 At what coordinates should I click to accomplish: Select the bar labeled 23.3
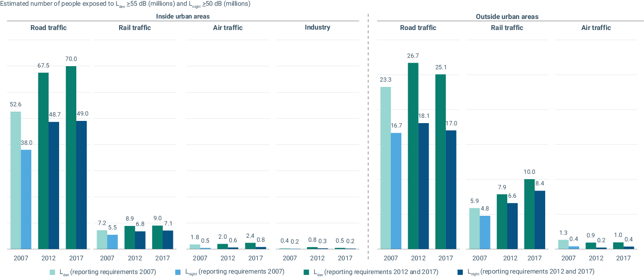[x=386, y=168]
